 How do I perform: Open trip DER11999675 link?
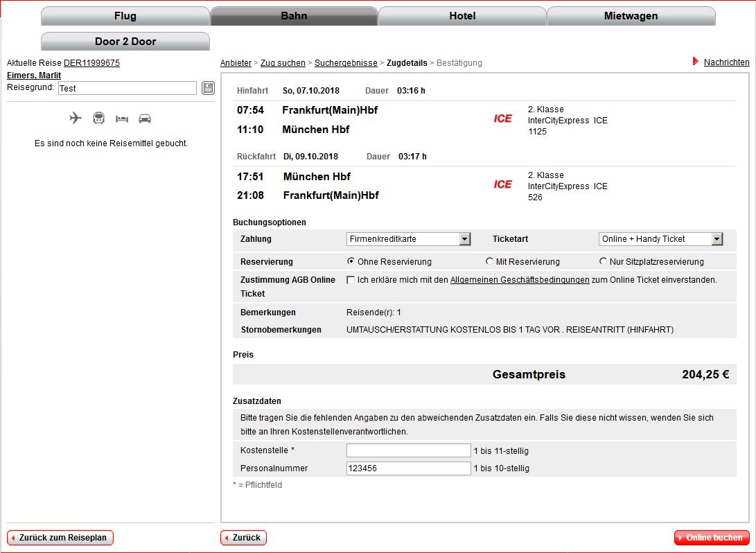[91, 62]
